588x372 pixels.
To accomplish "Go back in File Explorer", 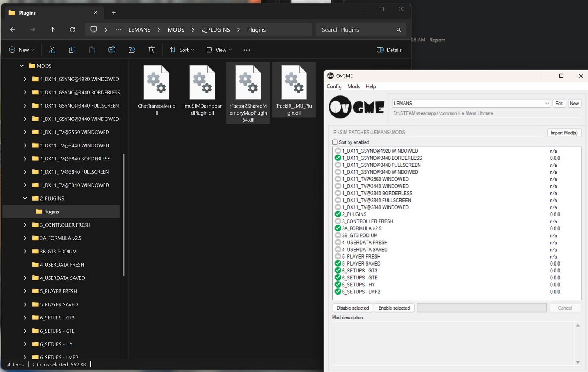I will [x=13, y=30].
